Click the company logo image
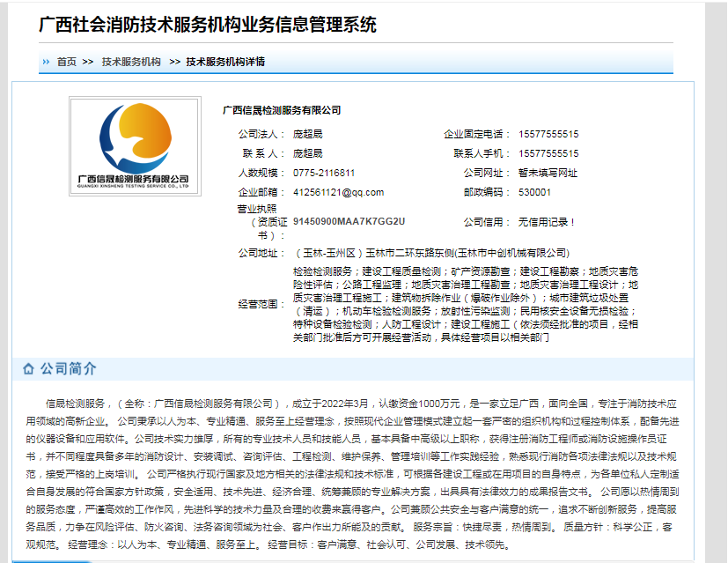Image resolution: width=728 pixels, height=563 pixels. [x=135, y=146]
